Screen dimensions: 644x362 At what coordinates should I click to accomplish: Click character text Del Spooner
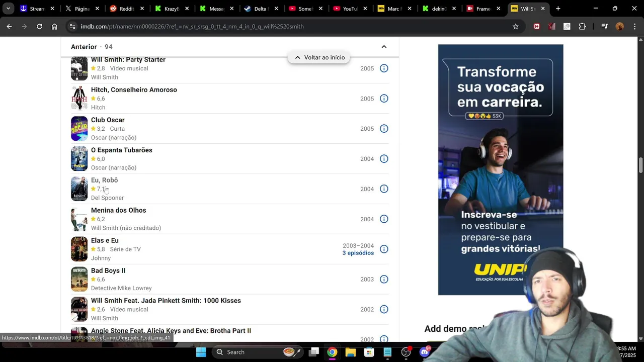point(107,198)
